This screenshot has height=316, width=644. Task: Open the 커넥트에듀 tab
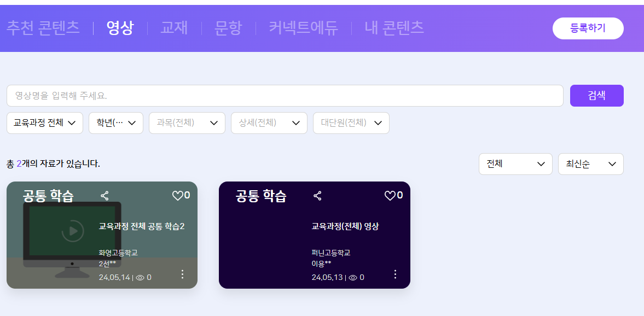tap(303, 28)
